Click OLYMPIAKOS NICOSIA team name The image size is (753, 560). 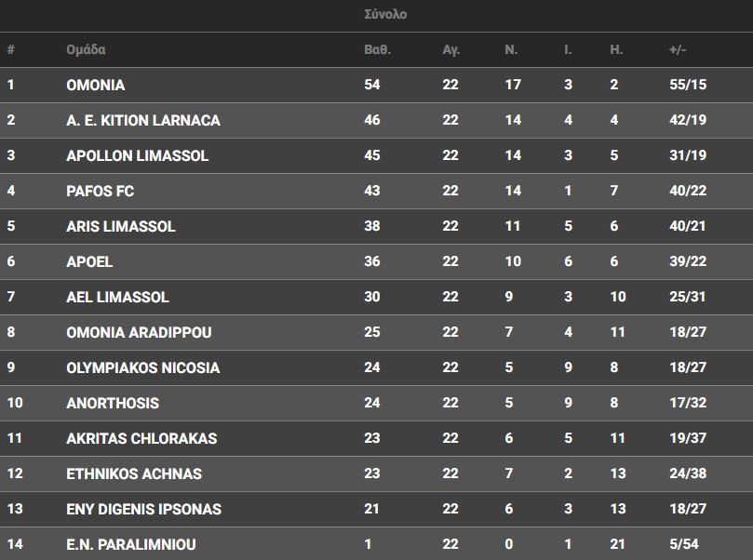click(142, 368)
